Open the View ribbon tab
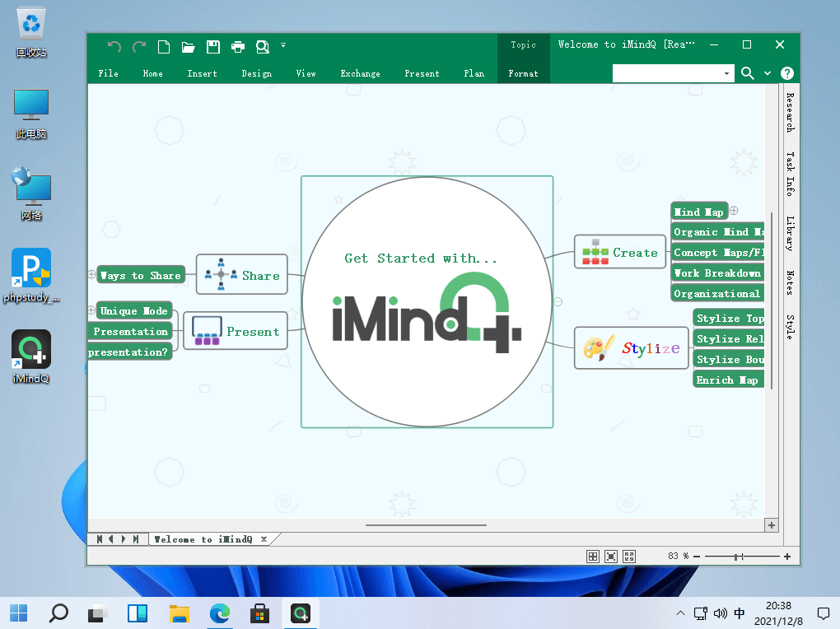Viewport: 840px width, 629px height. [x=306, y=73]
